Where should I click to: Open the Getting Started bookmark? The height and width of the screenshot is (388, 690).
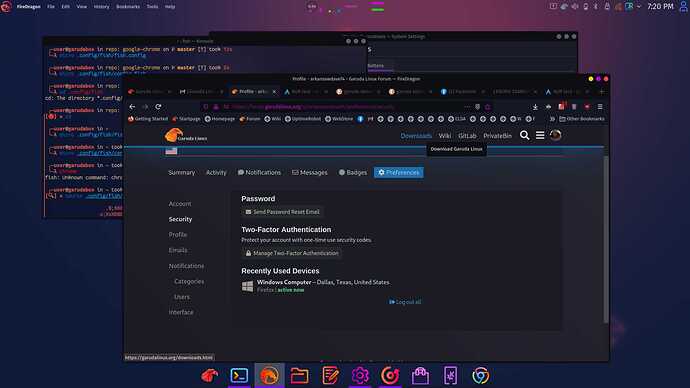point(148,119)
